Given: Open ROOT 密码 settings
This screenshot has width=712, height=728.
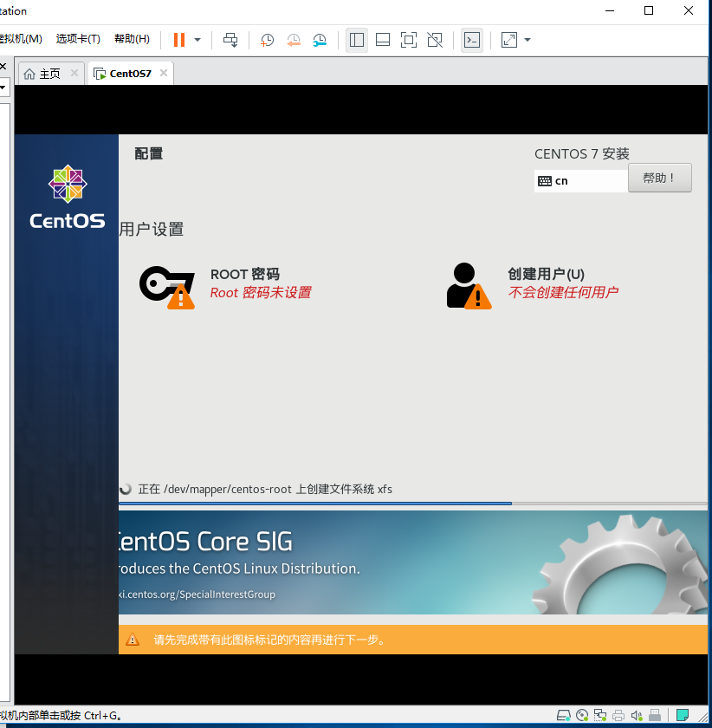Looking at the screenshot, I should pyautogui.click(x=245, y=275).
